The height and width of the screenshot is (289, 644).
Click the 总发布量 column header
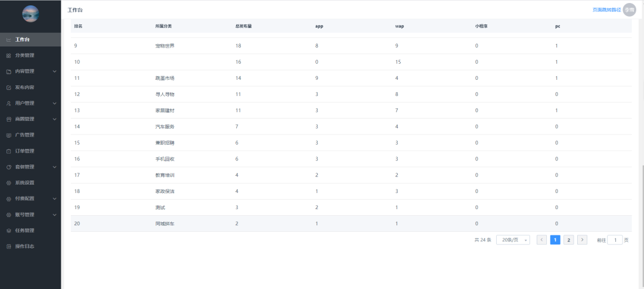[x=243, y=26]
